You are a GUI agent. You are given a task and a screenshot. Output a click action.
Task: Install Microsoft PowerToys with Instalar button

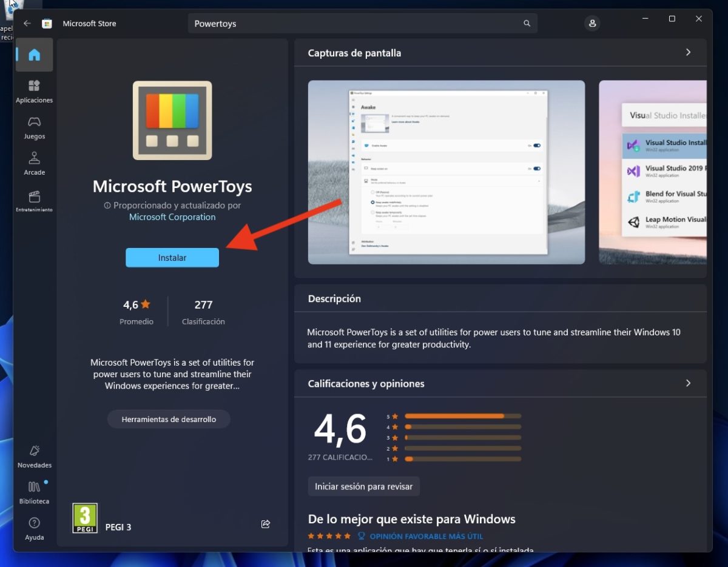pos(172,258)
